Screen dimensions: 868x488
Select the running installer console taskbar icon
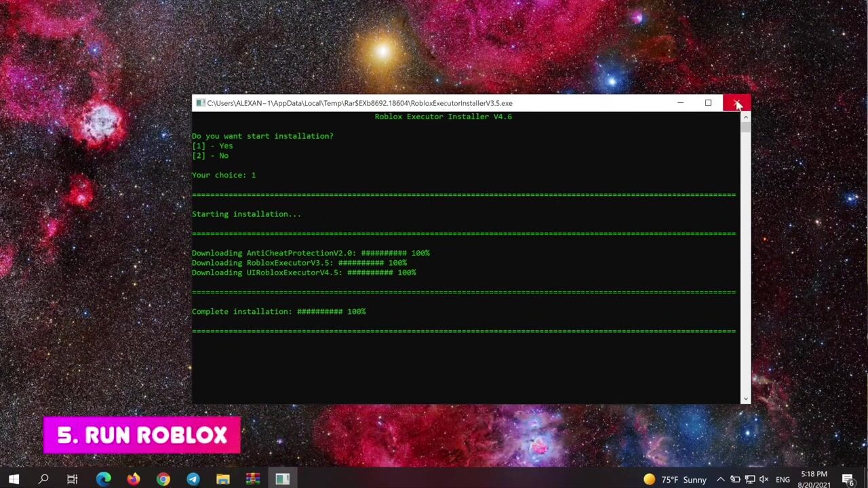[x=283, y=479]
